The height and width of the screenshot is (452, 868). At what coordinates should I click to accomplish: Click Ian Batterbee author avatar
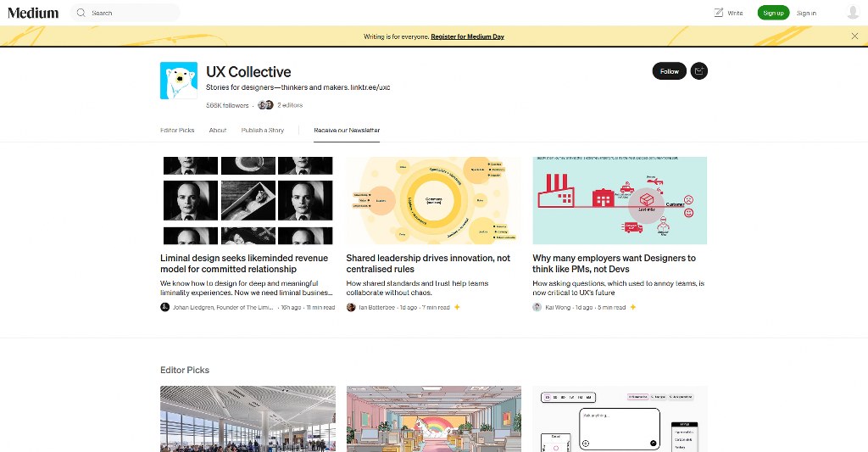tap(351, 307)
